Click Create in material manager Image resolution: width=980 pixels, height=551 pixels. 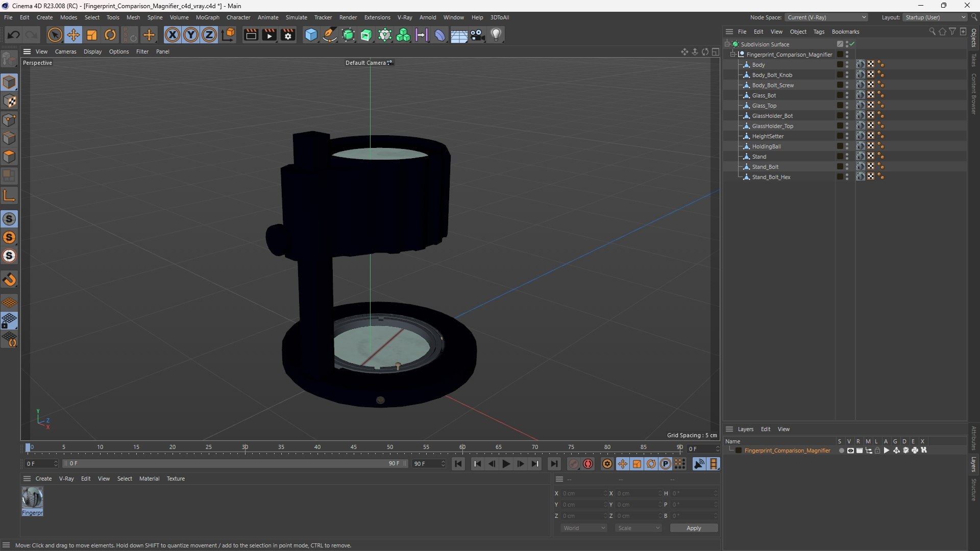(x=43, y=479)
